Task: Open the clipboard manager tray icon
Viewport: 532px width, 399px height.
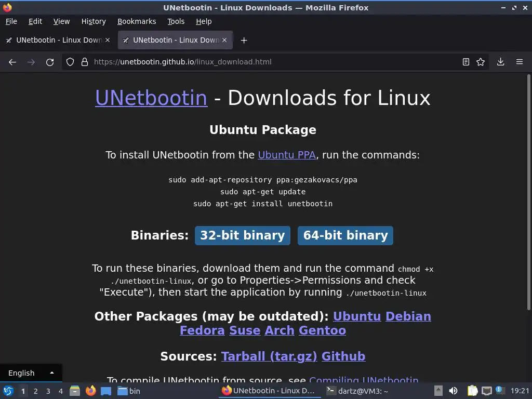Action: 472,391
